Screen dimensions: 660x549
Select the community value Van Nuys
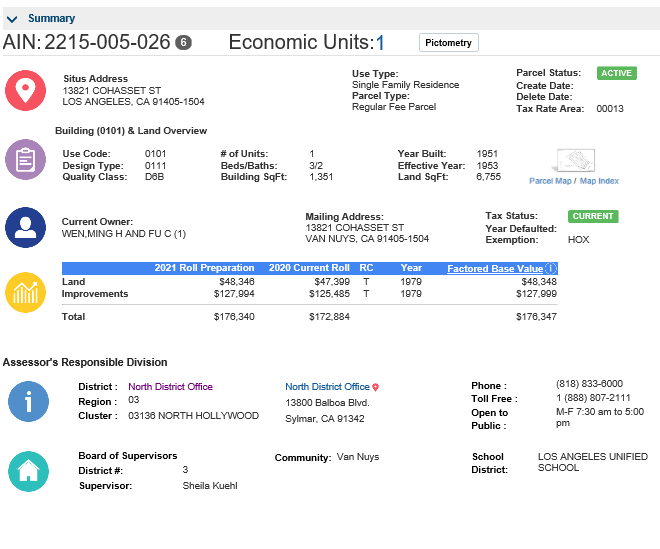pyautogui.click(x=358, y=457)
